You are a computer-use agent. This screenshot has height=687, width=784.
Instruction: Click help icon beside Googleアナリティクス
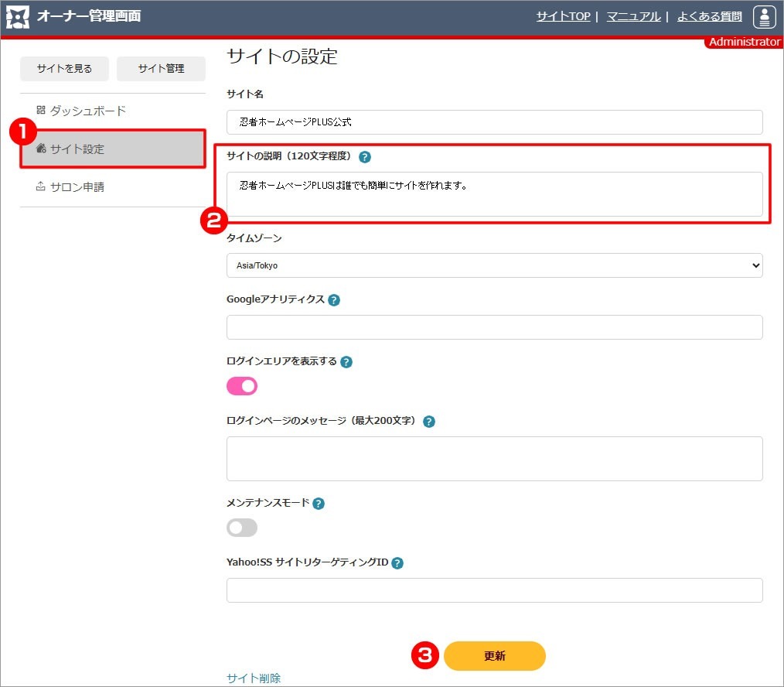pyautogui.click(x=334, y=300)
